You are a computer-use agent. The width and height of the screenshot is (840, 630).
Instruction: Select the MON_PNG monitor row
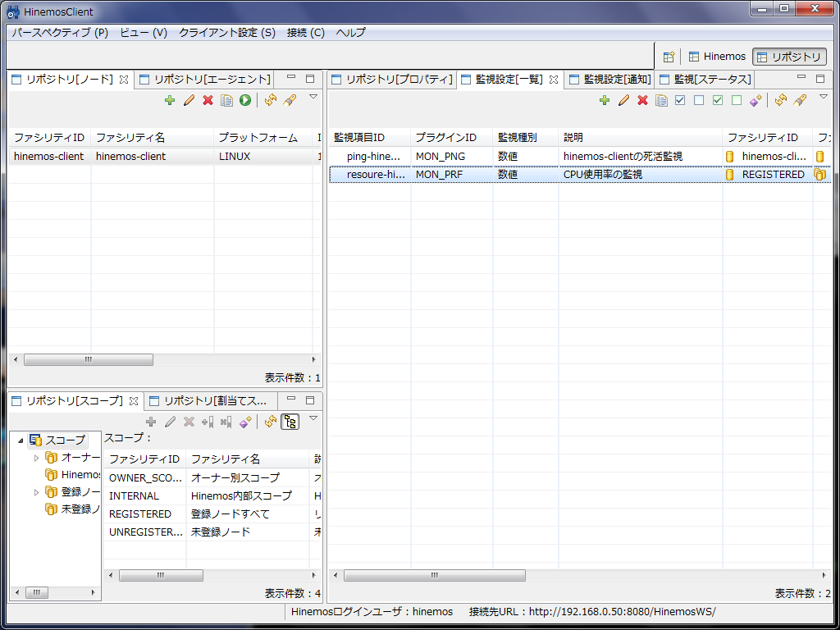tap(580, 157)
